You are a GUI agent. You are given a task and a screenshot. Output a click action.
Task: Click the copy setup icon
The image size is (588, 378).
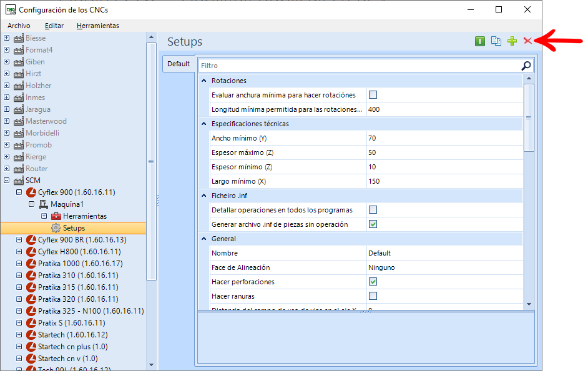[x=496, y=41]
